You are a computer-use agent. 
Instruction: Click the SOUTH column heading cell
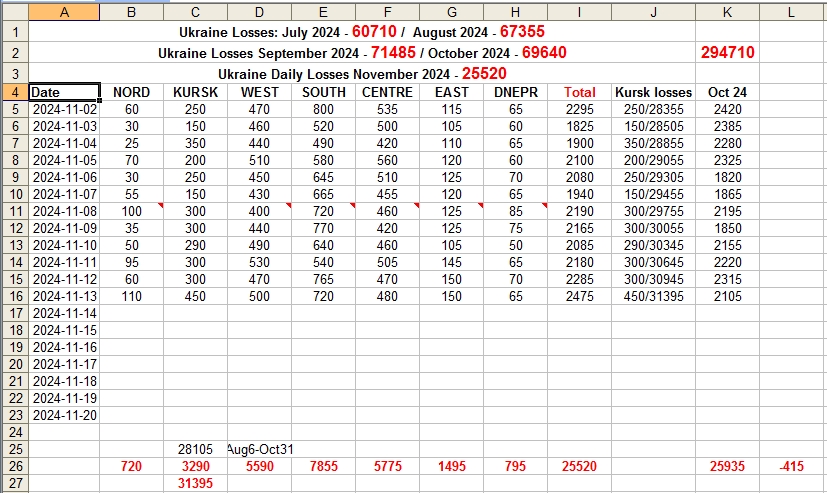pyautogui.click(x=323, y=92)
